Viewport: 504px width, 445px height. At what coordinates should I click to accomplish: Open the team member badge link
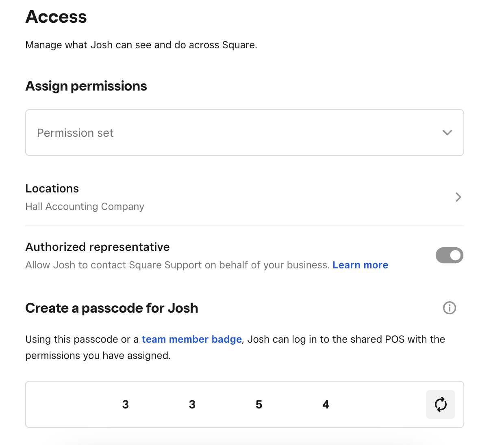191,339
